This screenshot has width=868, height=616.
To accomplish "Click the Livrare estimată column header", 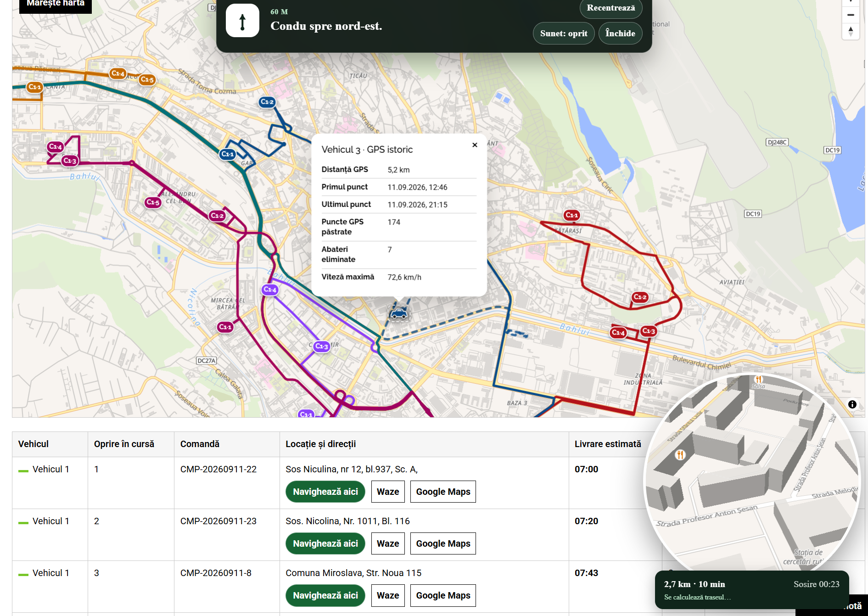I will 608,444.
